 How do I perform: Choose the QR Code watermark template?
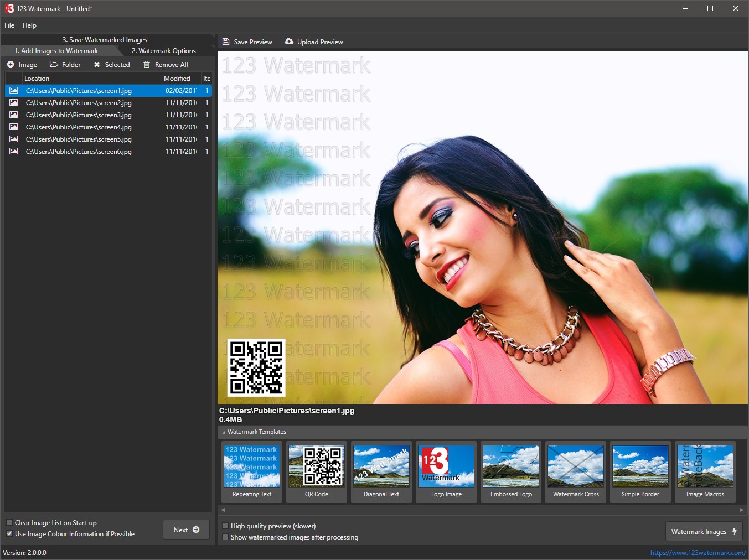(317, 471)
